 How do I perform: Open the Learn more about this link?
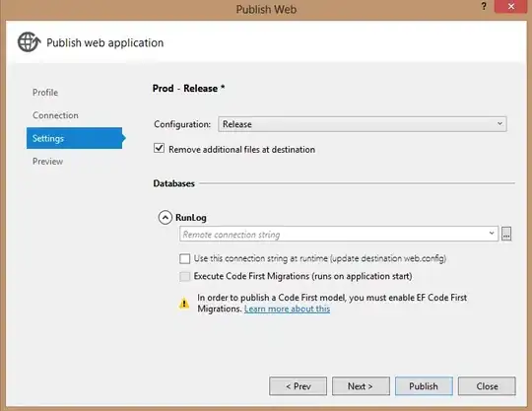tap(287, 308)
